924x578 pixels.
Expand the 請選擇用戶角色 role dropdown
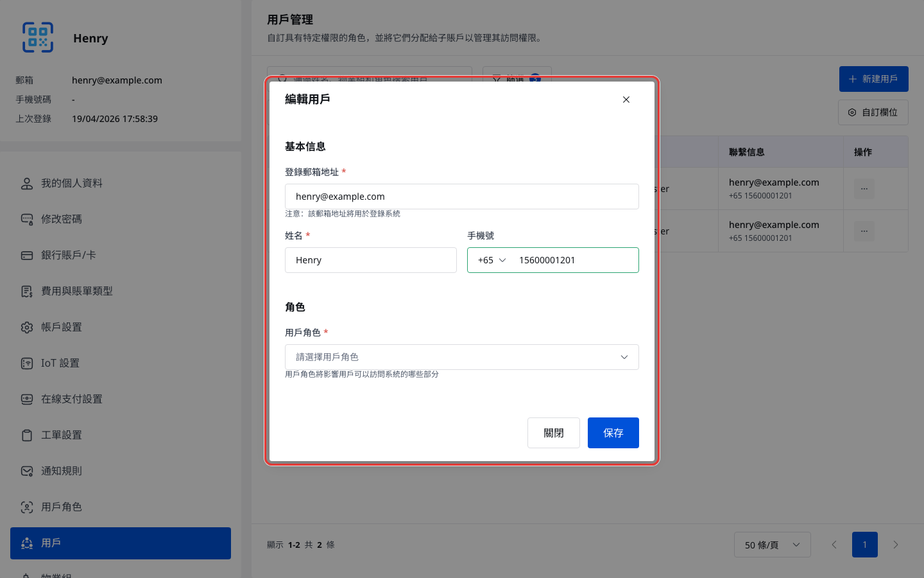(x=462, y=357)
